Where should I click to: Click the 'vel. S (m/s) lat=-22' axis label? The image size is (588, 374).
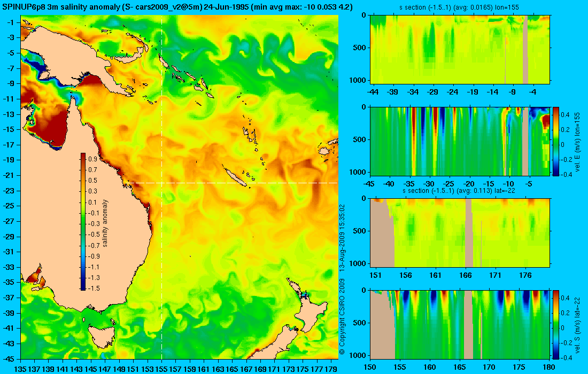(577, 324)
